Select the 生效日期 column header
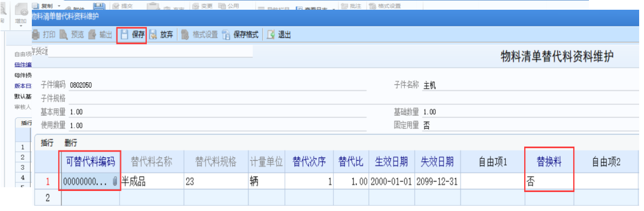Image resolution: width=644 pixels, height=211 pixels. pyautogui.click(x=391, y=162)
